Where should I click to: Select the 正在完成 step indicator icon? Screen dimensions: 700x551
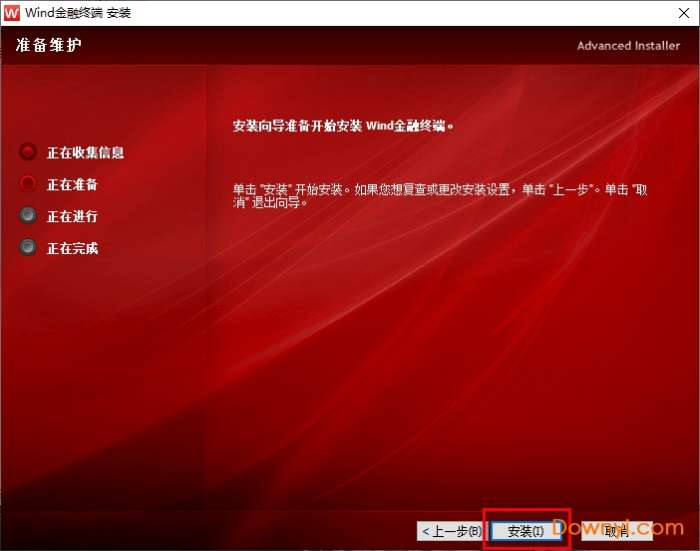pos(28,247)
